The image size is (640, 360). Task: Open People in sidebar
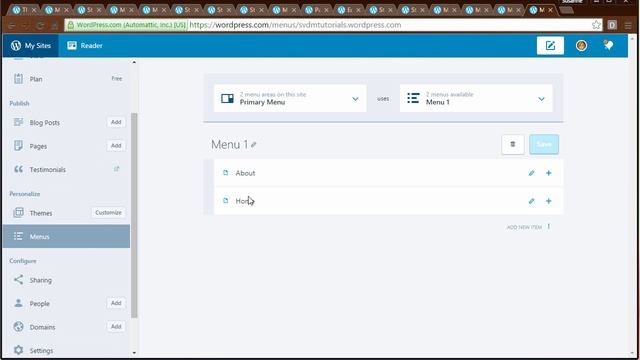[39, 304]
